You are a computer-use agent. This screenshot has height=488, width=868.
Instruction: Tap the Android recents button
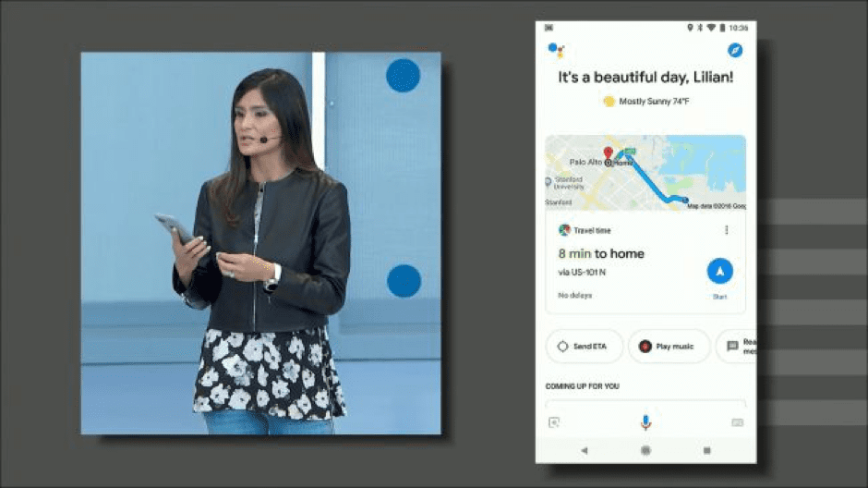pos(707,450)
